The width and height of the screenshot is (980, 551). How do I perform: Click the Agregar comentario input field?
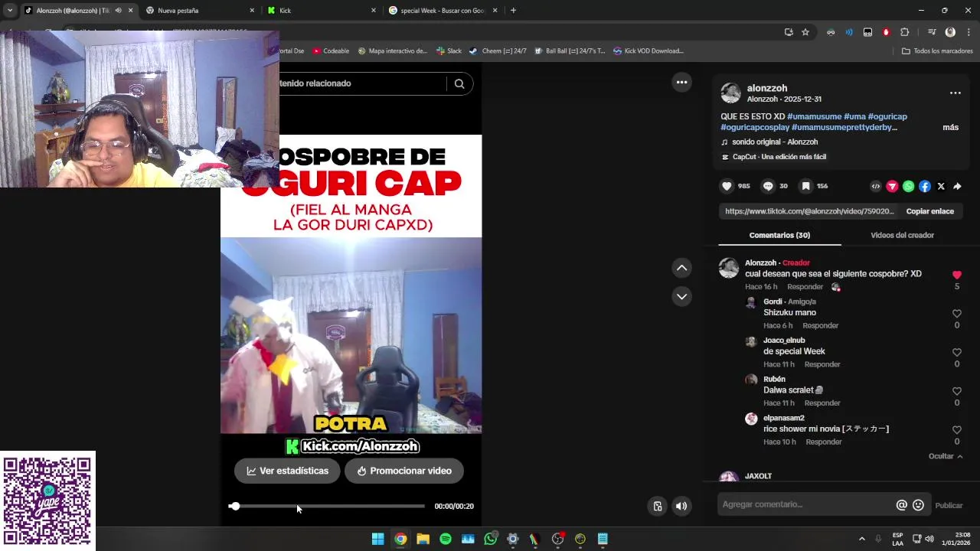coord(805,505)
